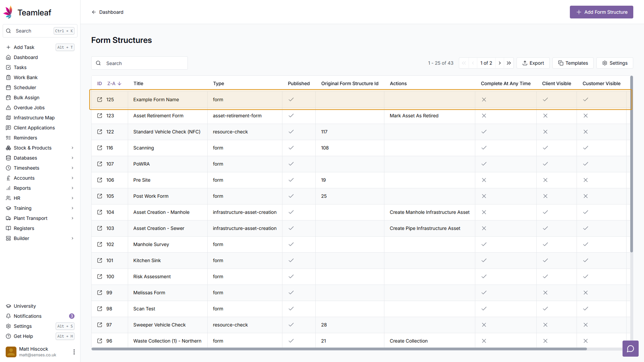This screenshot has width=644, height=362.
Task: Toggle Client Visible for Asset Retirement Form
Action: 545,116
